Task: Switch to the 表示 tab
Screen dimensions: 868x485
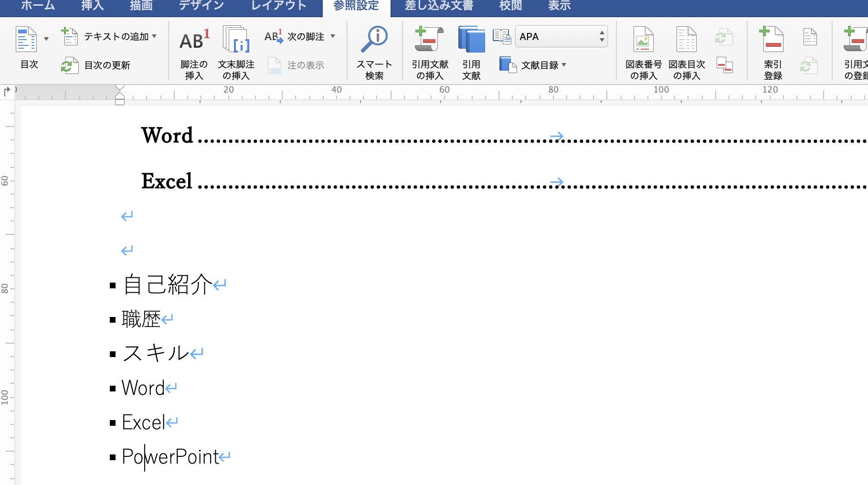Action: (560, 6)
